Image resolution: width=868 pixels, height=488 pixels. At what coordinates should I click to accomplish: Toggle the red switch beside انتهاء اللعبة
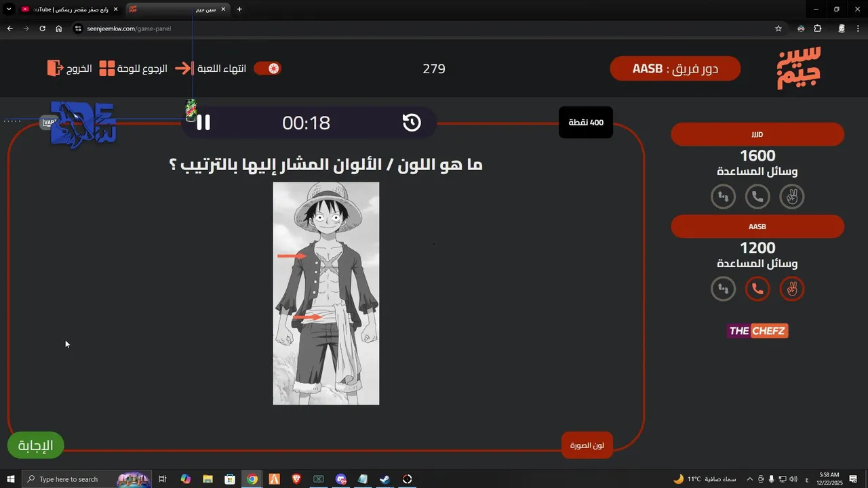coord(267,68)
